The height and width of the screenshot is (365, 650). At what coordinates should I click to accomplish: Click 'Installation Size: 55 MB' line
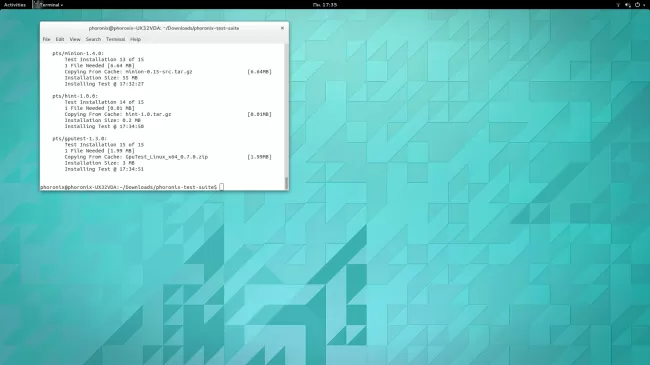pos(101,78)
